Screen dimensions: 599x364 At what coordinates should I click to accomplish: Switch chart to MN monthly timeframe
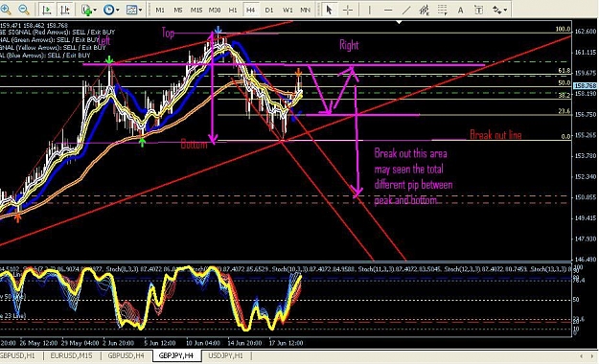(x=305, y=10)
